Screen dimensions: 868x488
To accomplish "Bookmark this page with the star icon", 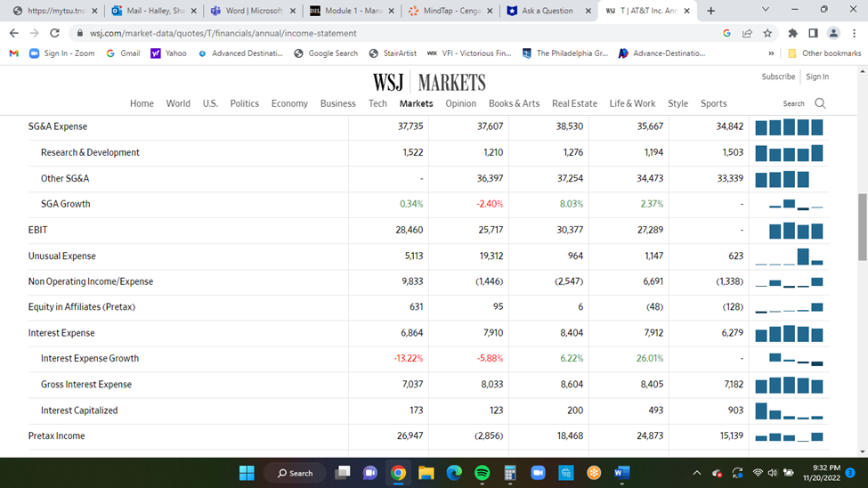I will 767,33.
